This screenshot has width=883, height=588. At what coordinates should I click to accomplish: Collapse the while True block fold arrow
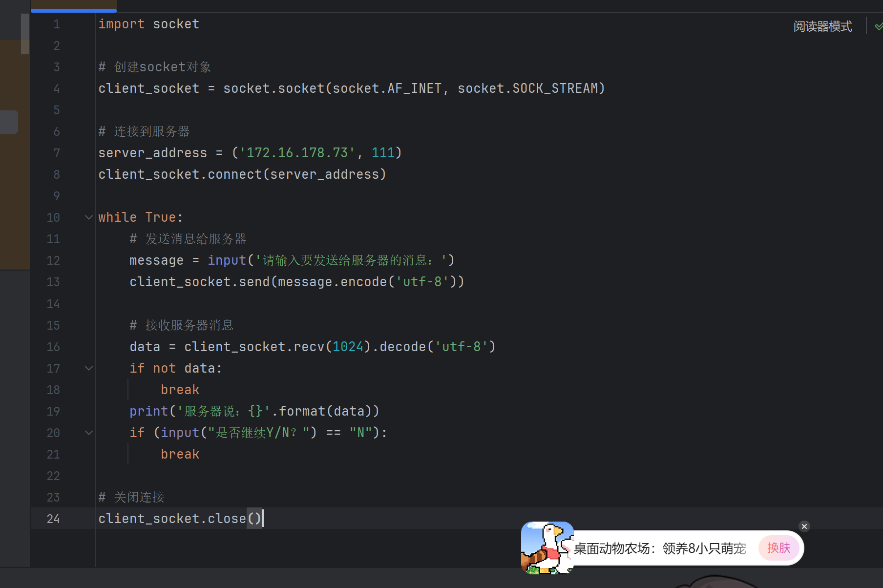[89, 217]
